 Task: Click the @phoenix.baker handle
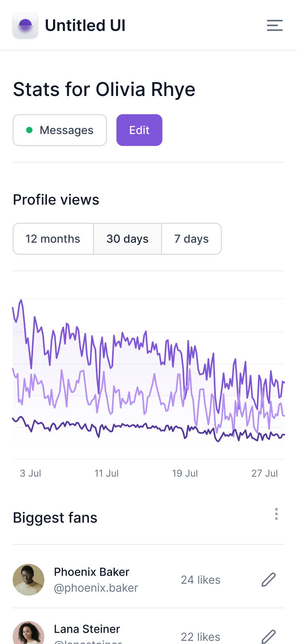[96, 588]
